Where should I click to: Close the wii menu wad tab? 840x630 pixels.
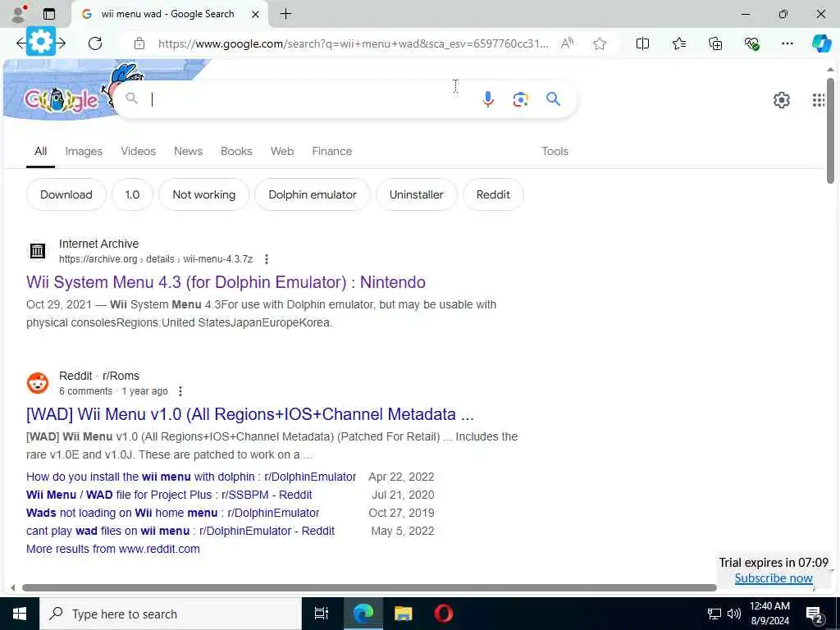click(x=256, y=14)
